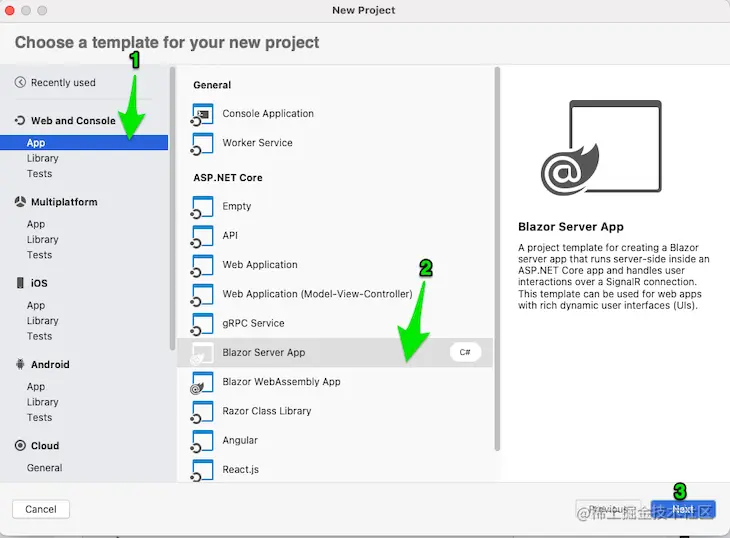Click the Blazor Server App template icon

click(x=203, y=354)
